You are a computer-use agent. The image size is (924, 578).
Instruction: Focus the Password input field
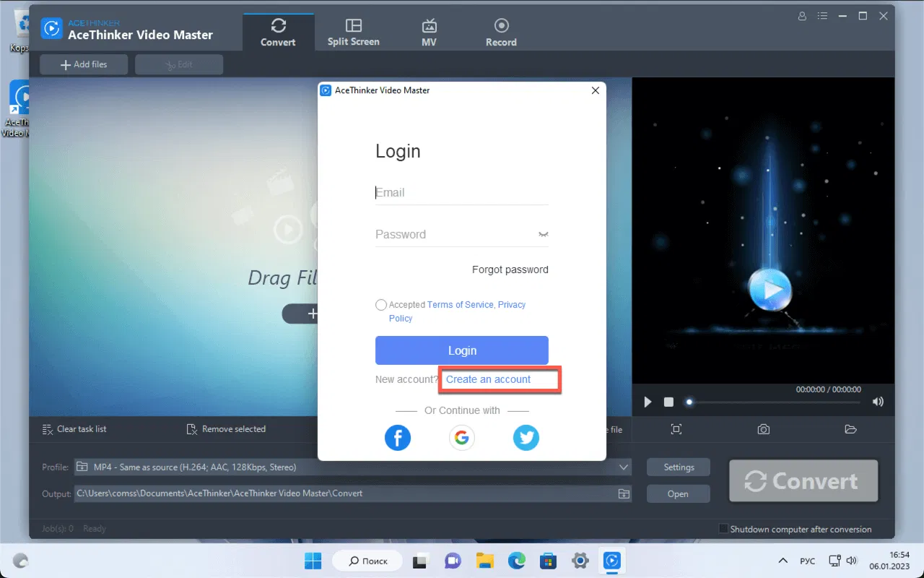coord(455,234)
